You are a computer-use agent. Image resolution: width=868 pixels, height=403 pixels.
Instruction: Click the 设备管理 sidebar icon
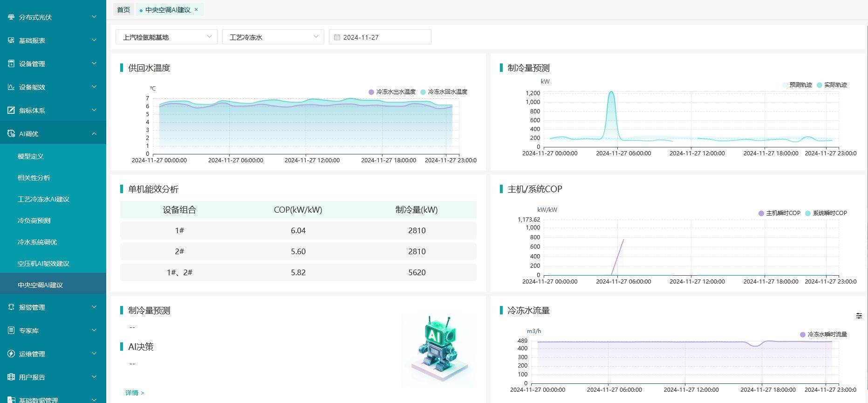tap(11, 64)
